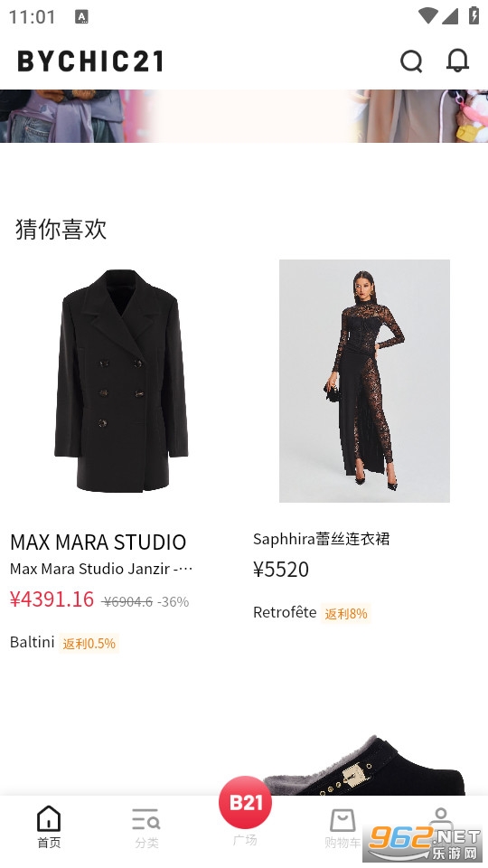Tap the top promotional banner
Screen dimensions: 488x868
(244, 117)
